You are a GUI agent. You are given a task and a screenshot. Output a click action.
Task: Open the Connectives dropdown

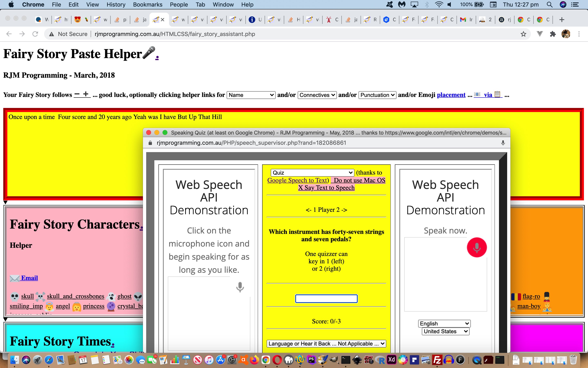tap(317, 95)
